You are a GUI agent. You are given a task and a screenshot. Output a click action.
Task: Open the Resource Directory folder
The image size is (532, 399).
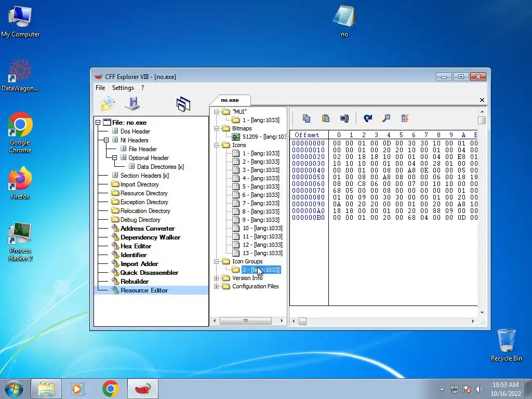(x=144, y=193)
